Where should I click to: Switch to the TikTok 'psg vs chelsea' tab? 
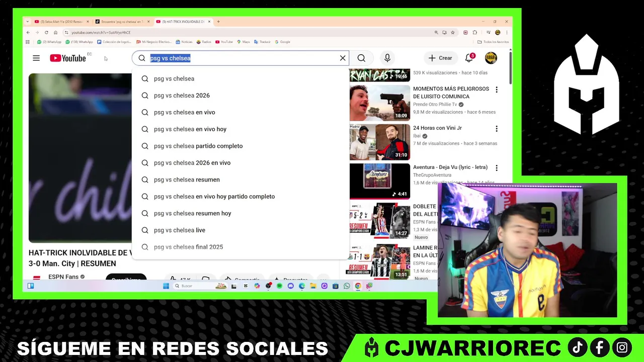coord(122,22)
